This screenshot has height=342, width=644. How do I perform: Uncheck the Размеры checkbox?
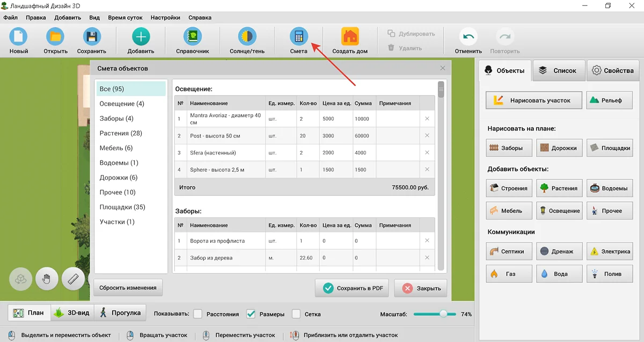click(x=251, y=314)
